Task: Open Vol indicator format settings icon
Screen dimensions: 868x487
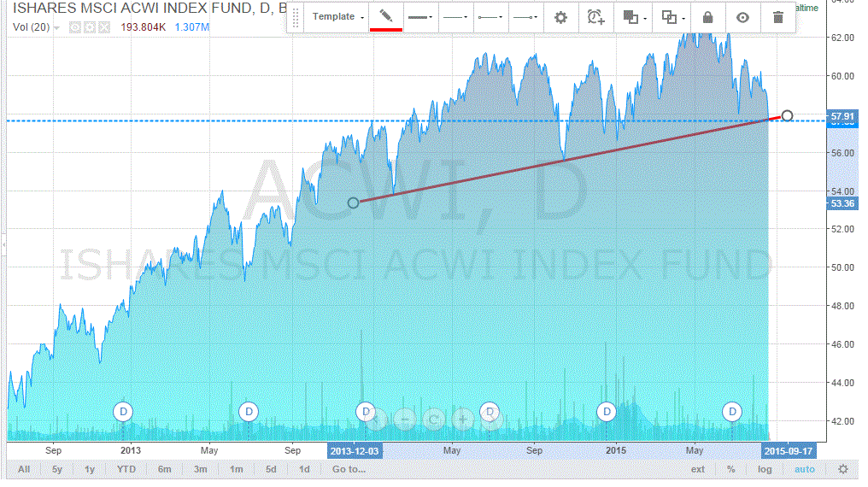Action: tap(89, 27)
